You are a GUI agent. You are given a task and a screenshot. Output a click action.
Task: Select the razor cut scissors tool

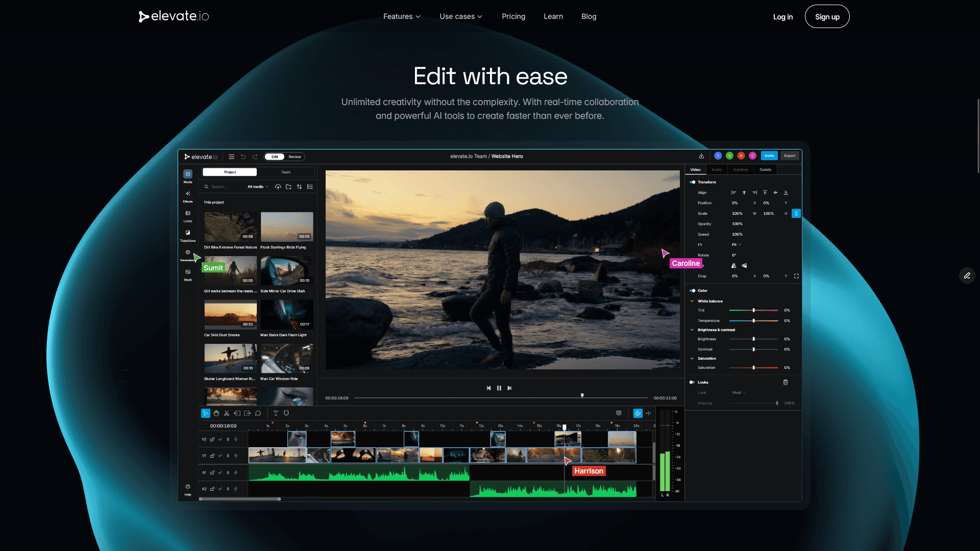pyautogui.click(x=227, y=413)
